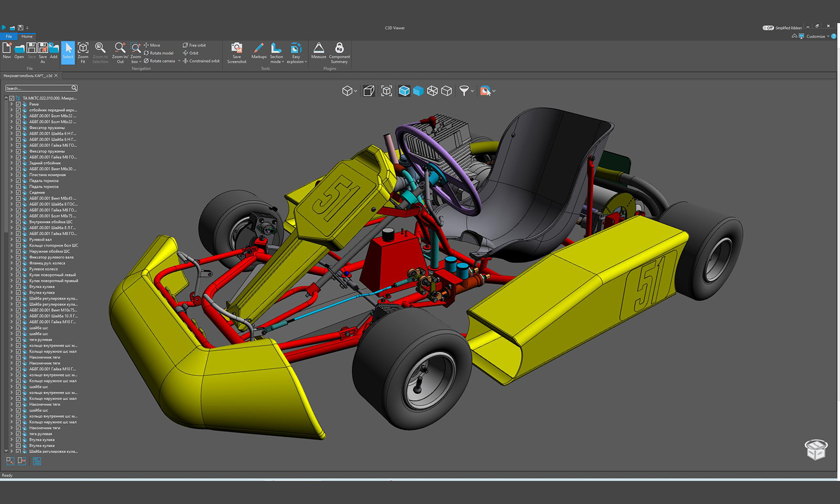Screen dimensions: 840x504
Task: Open the Rotate camera dropdown arrow
Action: [x=179, y=61]
